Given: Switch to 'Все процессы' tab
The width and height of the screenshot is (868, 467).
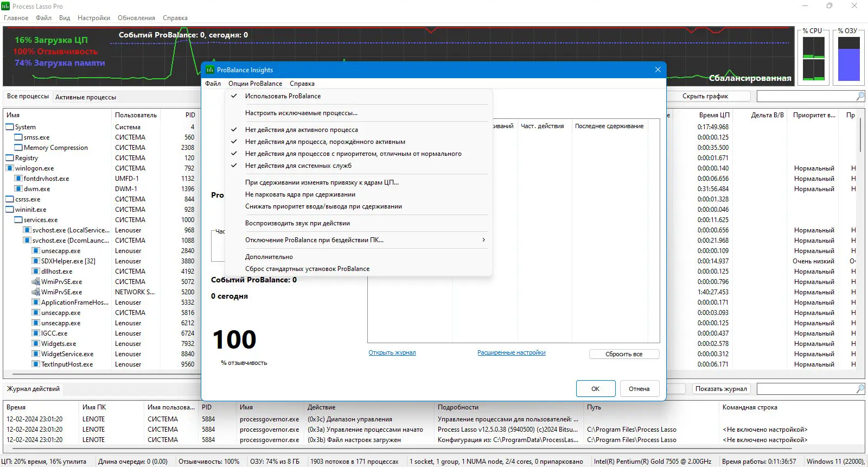Looking at the screenshot, I should (28, 96).
